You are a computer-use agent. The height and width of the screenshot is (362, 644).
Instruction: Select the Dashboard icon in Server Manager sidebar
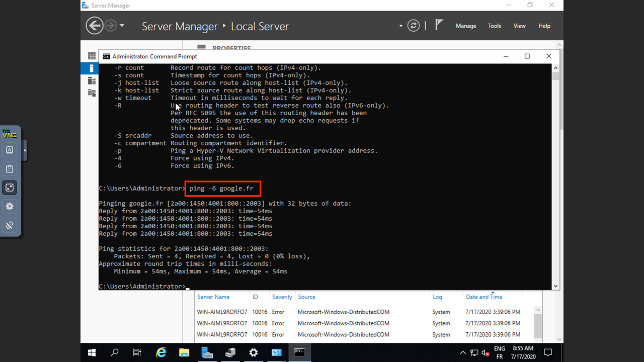pyautogui.click(x=92, y=56)
